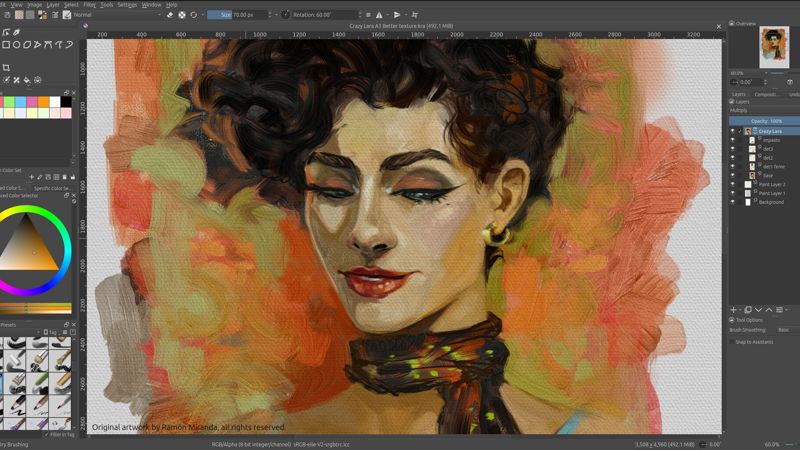Select the rectangular selection tool
Screen dimensions: 800x450
(6, 45)
